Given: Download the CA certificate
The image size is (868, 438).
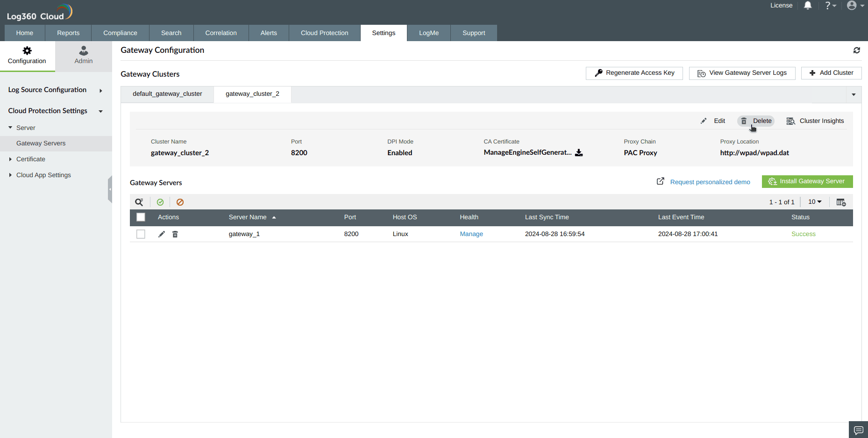Looking at the screenshot, I should tap(579, 153).
